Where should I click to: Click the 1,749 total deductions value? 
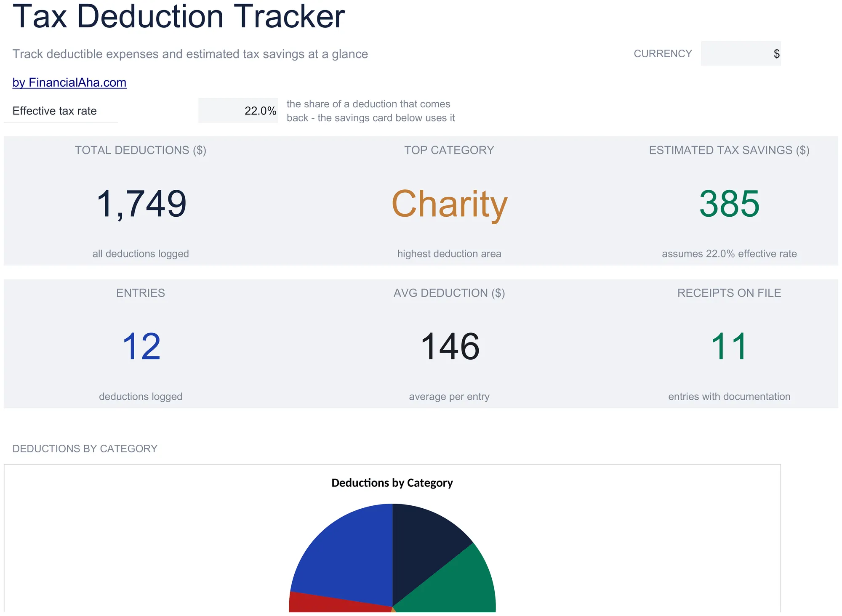[141, 204]
